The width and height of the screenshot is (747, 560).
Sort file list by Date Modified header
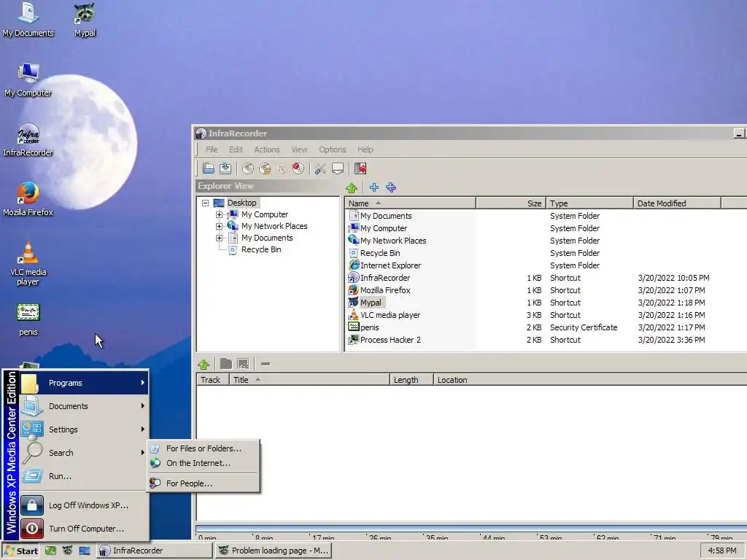click(678, 203)
